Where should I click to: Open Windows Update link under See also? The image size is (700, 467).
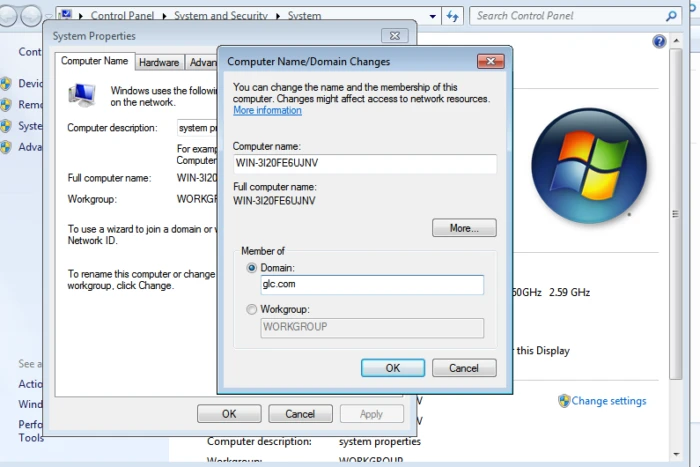tap(30, 404)
